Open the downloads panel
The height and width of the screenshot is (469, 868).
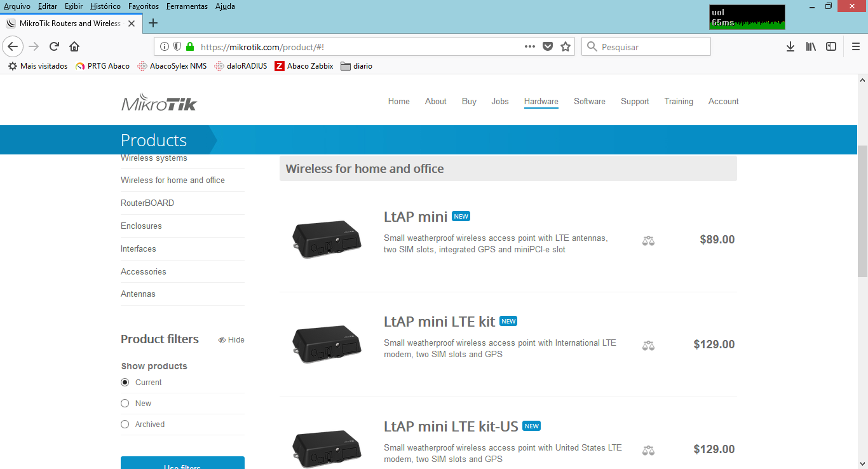point(790,46)
